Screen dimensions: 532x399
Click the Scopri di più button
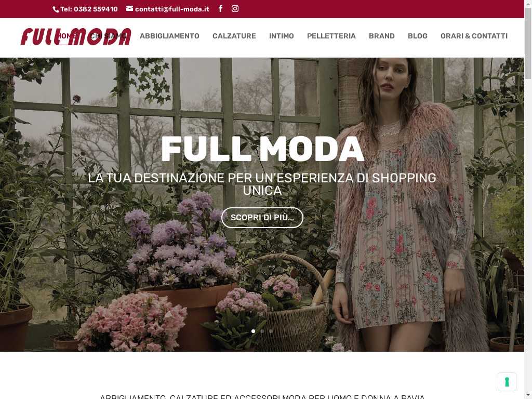(x=262, y=218)
